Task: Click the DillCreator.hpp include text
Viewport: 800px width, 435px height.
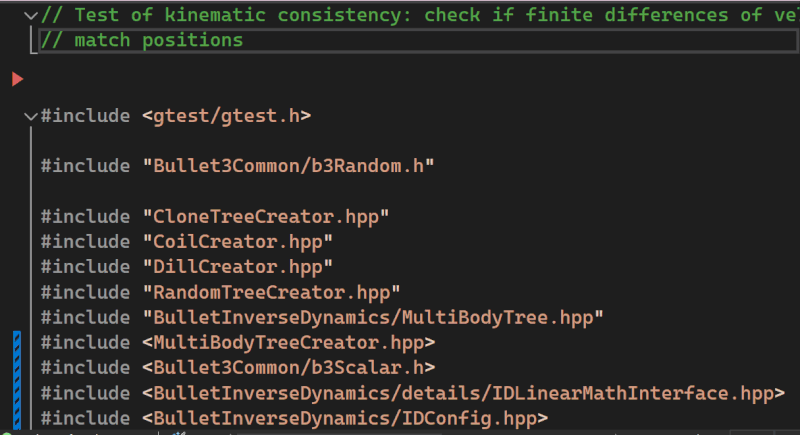Action: click(238, 267)
